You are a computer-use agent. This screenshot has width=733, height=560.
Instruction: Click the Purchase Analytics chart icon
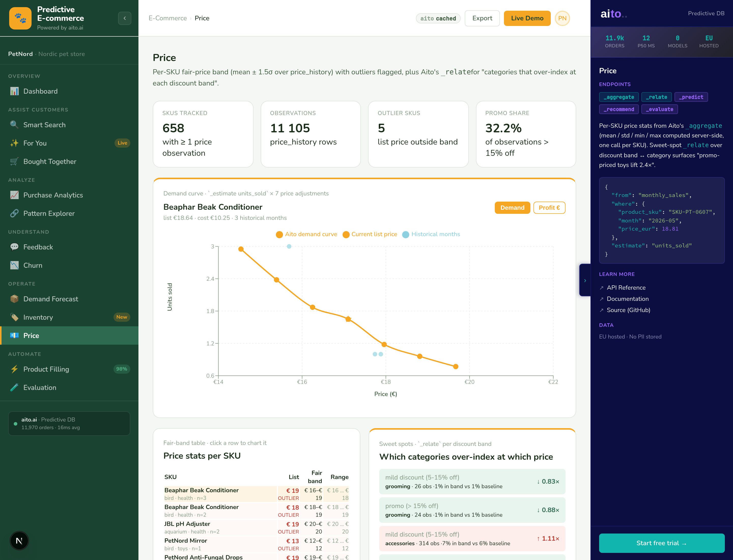(x=14, y=195)
